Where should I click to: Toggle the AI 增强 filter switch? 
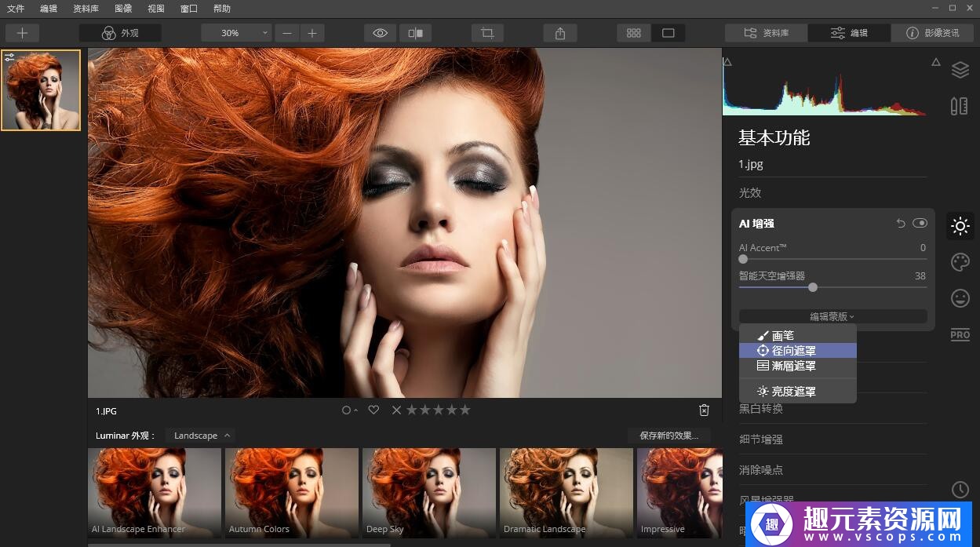(920, 224)
